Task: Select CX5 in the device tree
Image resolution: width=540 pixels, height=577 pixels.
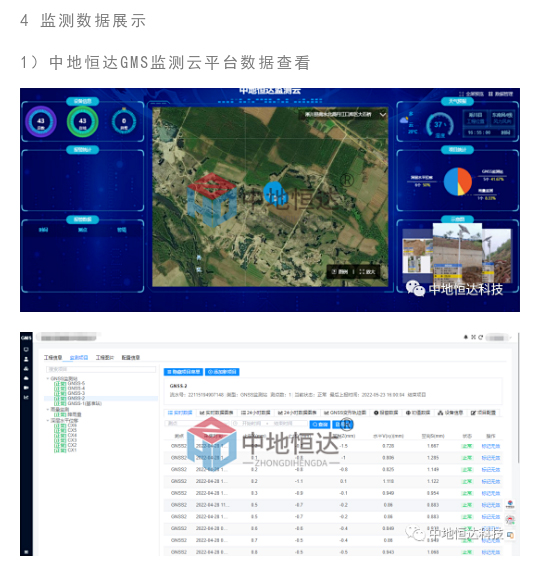Action: coord(66,430)
